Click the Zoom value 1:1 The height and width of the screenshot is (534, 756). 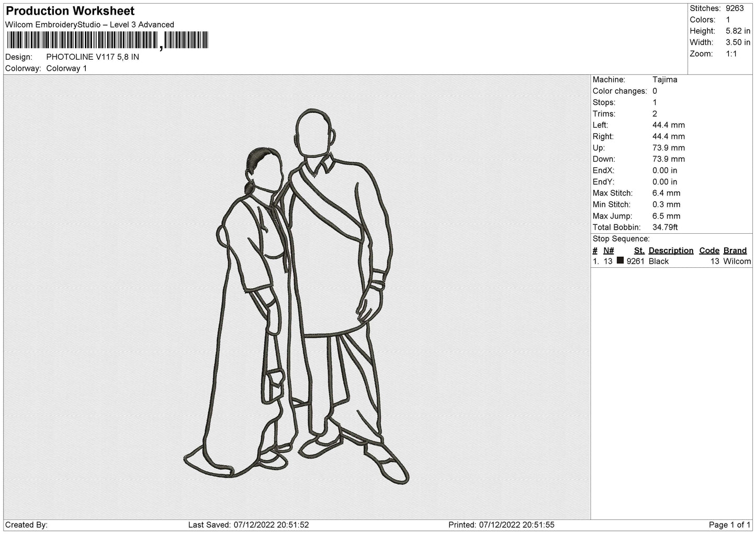click(x=731, y=54)
